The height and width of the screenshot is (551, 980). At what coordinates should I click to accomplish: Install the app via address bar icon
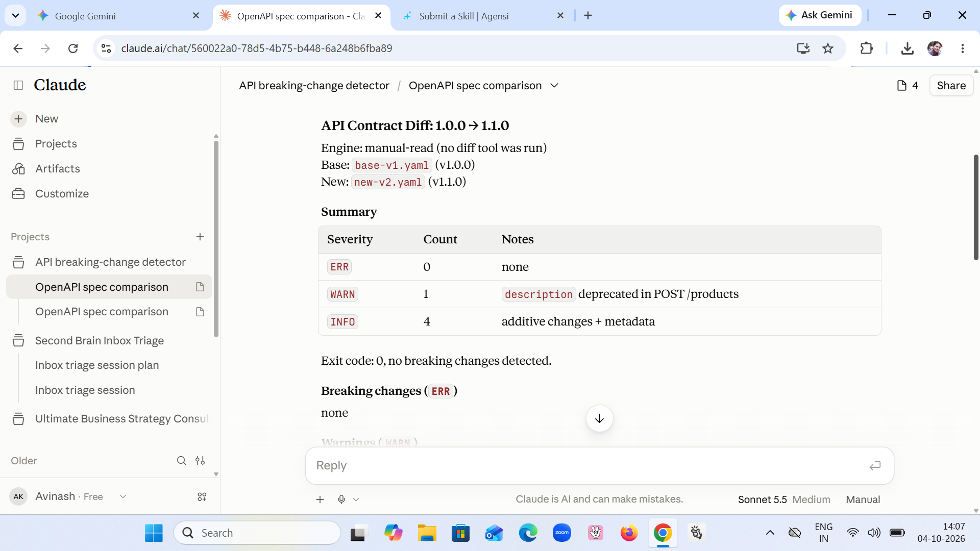click(x=803, y=48)
